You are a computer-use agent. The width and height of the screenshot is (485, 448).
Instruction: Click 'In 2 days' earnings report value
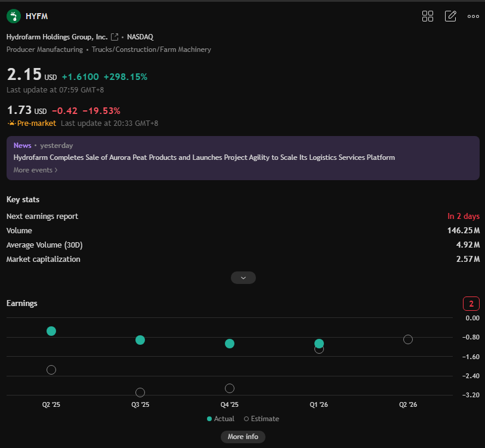[x=464, y=216]
